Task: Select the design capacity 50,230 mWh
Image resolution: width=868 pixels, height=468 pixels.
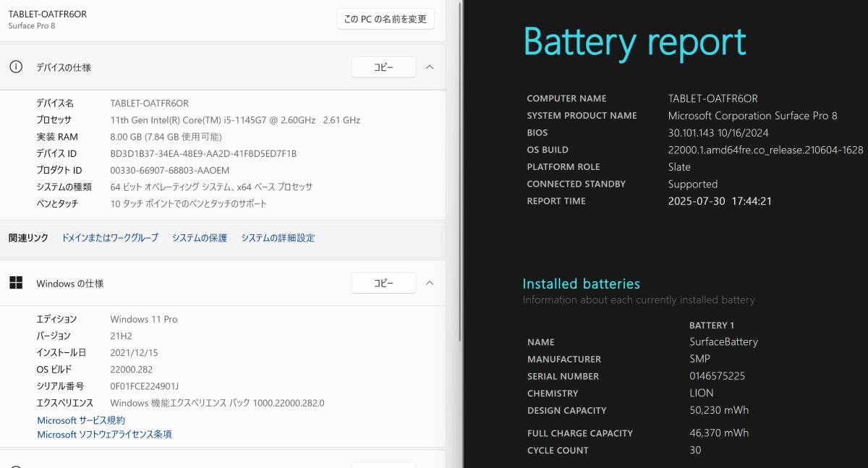Action: click(x=719, y=410)
